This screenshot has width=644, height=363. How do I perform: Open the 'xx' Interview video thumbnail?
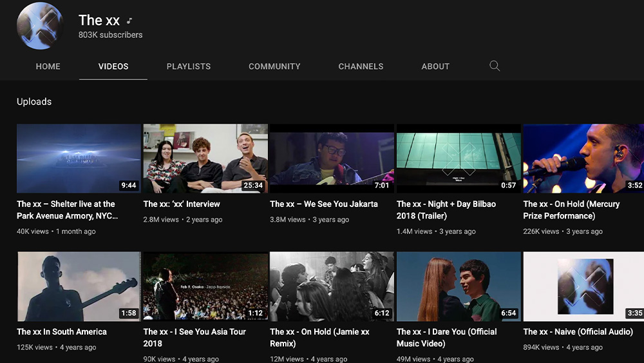coord(205,159)
